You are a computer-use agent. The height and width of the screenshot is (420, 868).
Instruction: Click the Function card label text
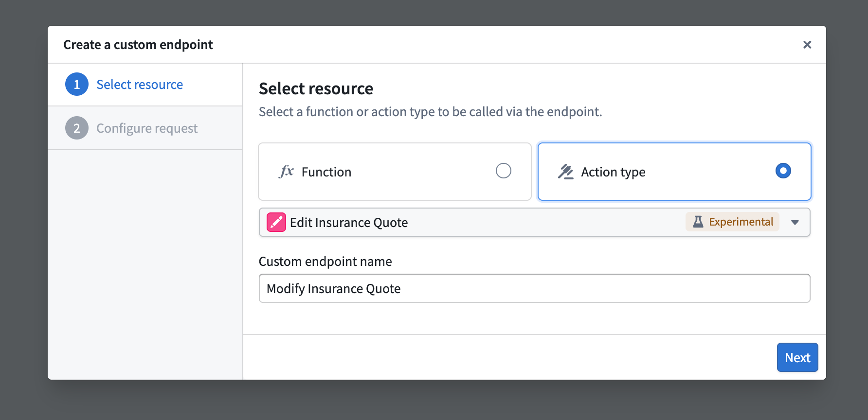click(x=326, y=172)
